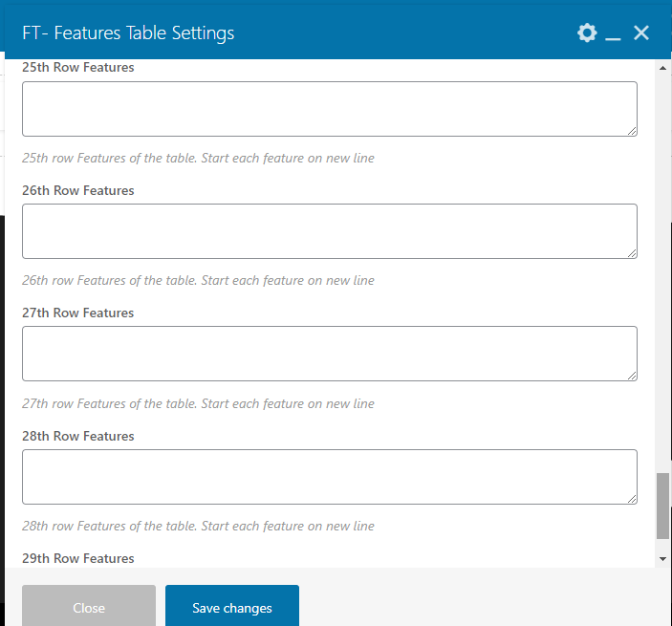Image resolution: width=672 pixels, height=626 pixels.
Task: Click the 25th Row Features text area
Action: click(330, 109)
